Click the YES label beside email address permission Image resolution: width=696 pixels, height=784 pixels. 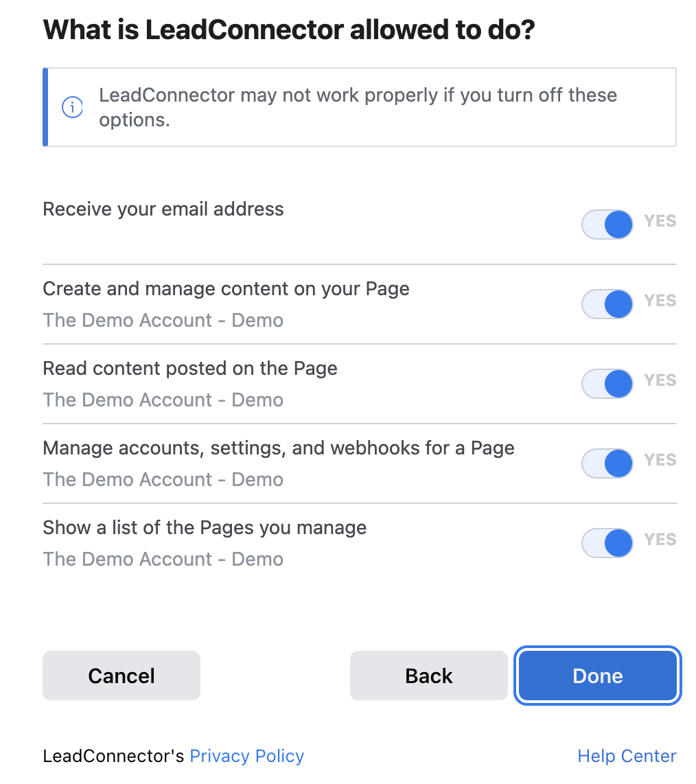660,220
